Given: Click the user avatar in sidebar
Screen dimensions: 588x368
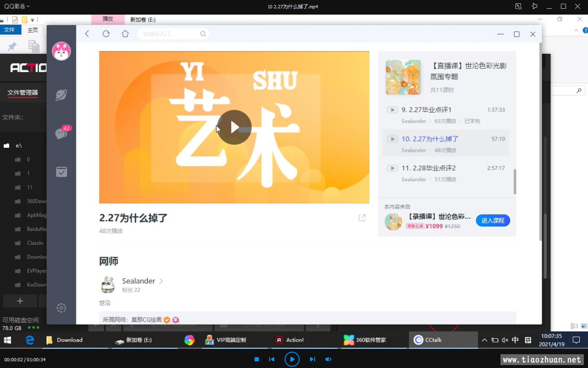Looking at the screenshot, I should coord(61,51).
